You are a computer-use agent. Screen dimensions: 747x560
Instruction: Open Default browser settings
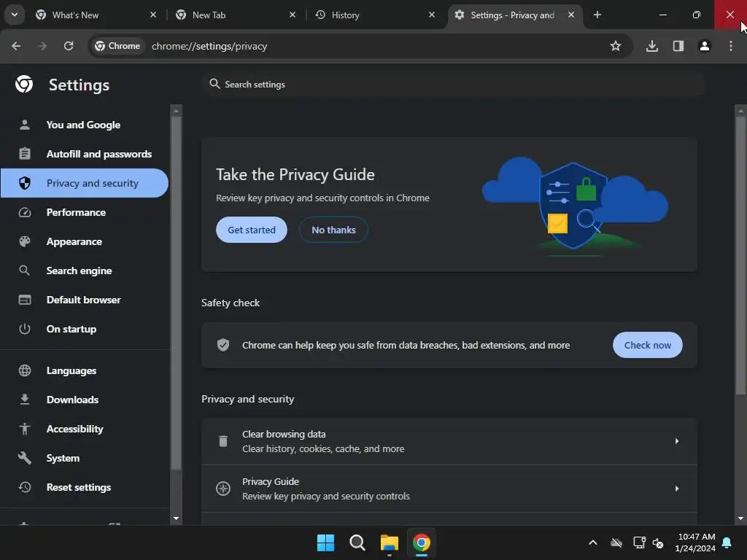(x=84, y=300)
